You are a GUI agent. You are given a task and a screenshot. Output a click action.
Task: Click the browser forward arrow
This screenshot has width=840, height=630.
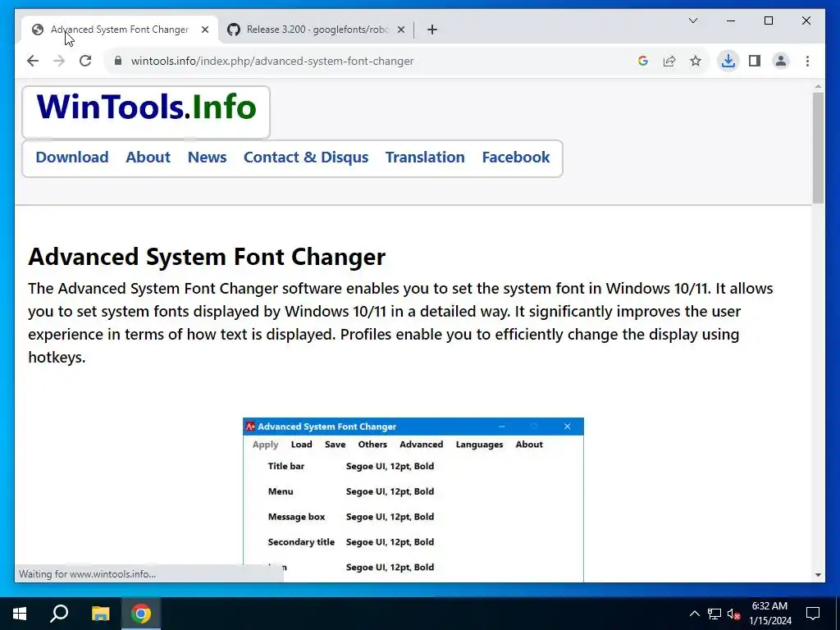point(59,61)
